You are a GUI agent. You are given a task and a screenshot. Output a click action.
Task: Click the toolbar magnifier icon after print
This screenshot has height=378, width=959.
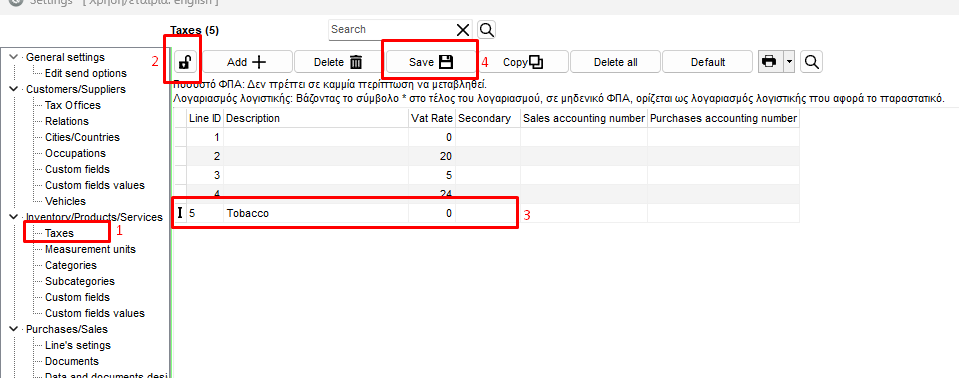pos(811,62)
